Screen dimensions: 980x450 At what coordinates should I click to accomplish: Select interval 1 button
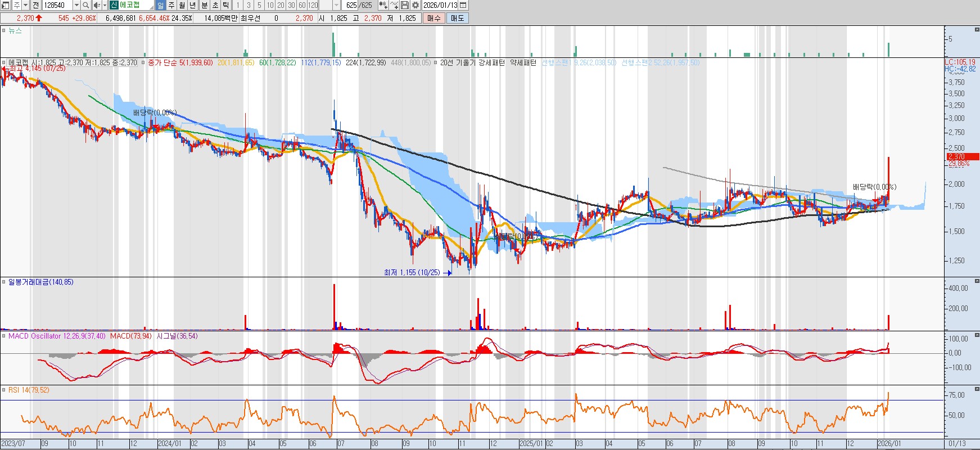[x=238, y=5]
